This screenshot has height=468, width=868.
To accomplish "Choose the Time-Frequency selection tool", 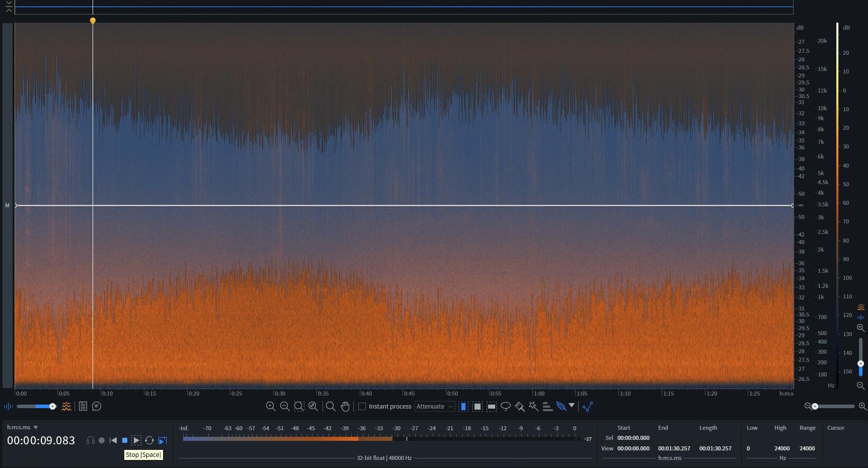I will pyautogui.click(x=478, y=406).
